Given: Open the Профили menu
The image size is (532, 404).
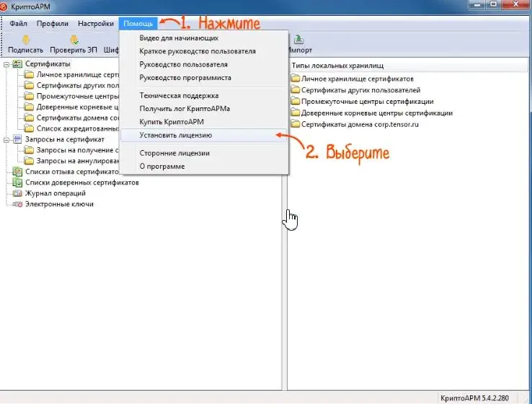Looking at the screenshot, I should click(52, 23).
